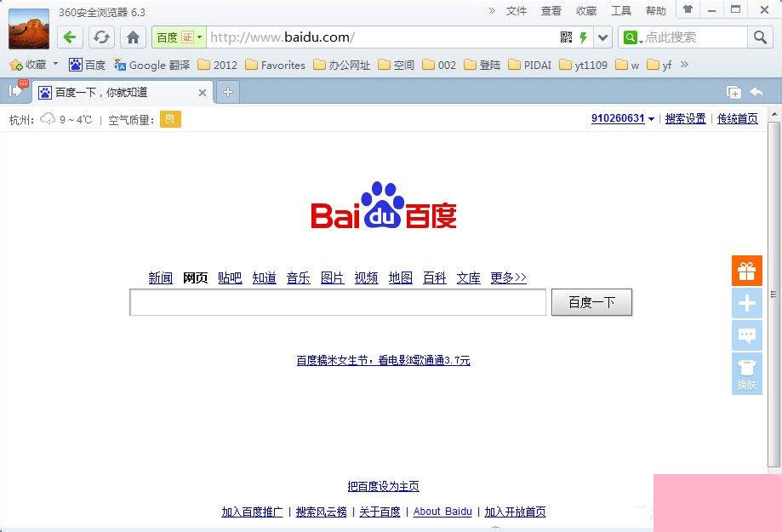Viewport: 782px width, 532px height.
Task: Open the 音乐 category link
Action: (x=298, y=277)
